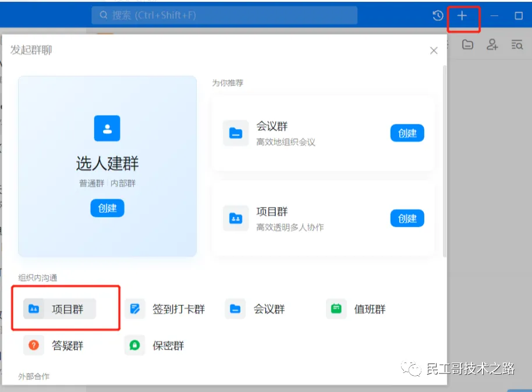Click the folder icon behind the dialog
Image resolution: width=532 pixels, height=392 pixels.
coord(467,44)
